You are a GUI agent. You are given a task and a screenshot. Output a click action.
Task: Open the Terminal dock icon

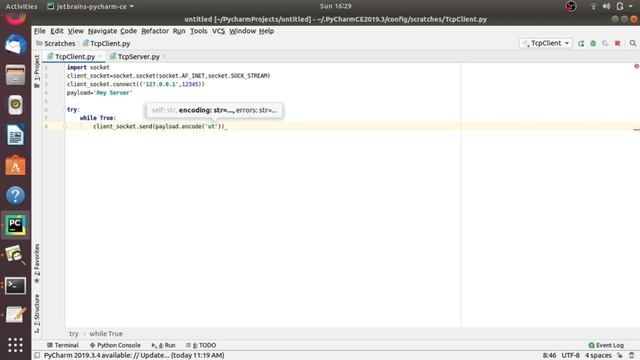16,286
